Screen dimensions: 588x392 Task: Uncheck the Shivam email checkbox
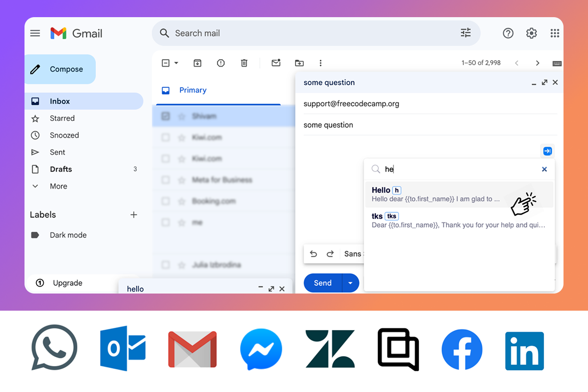pos(166,116)
